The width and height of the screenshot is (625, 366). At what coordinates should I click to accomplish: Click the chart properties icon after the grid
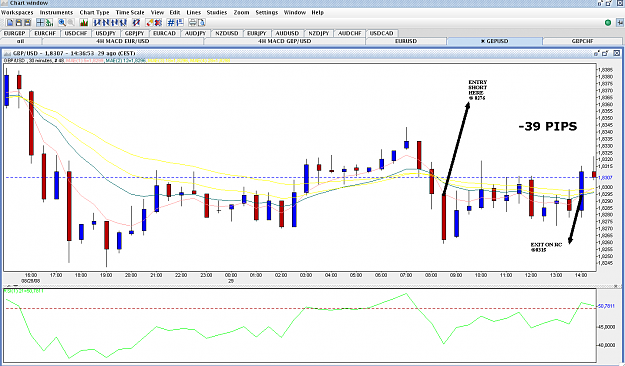pos(179,23)
